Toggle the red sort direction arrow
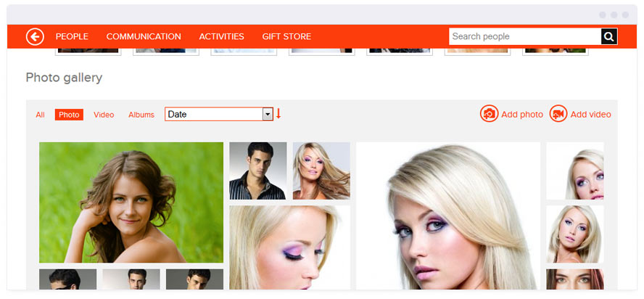The image size is (644, 299). [x=278, y=113]
